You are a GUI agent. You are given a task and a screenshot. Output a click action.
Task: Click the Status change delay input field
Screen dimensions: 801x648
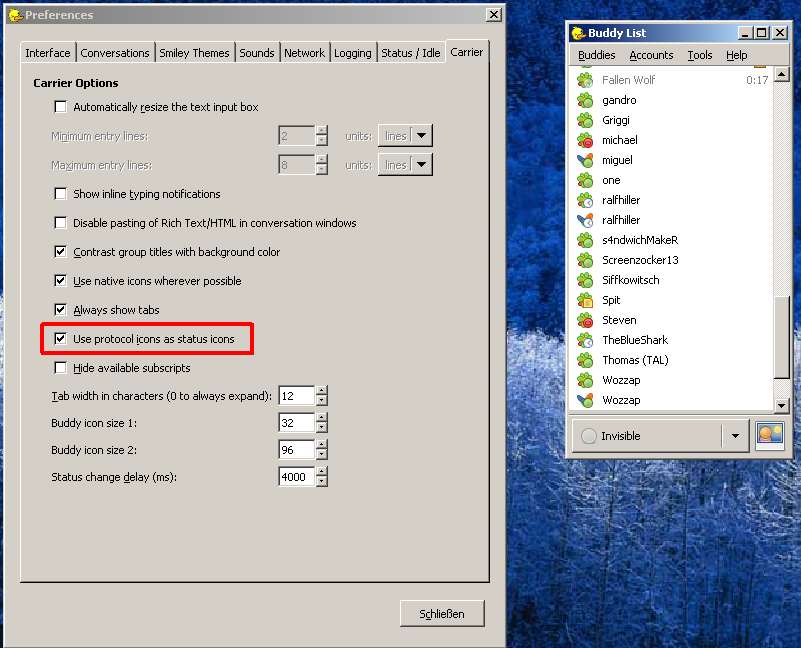[x=296, y=477]
